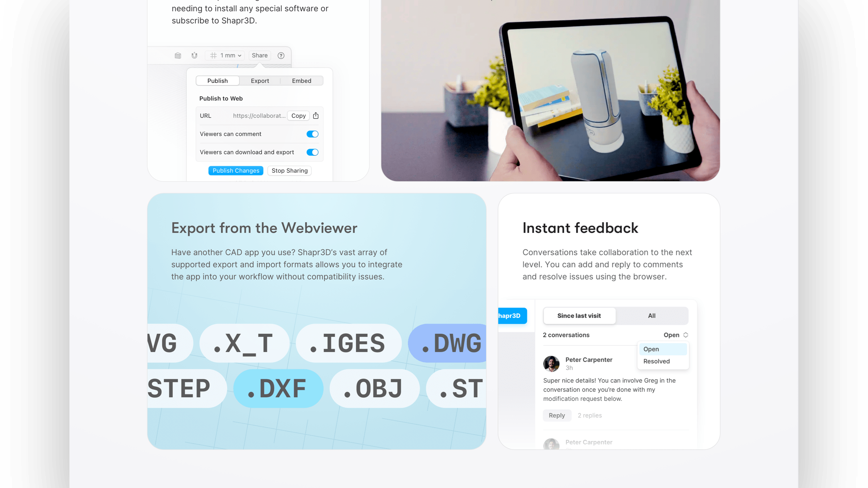Select the Publish tab

[218, 81]
